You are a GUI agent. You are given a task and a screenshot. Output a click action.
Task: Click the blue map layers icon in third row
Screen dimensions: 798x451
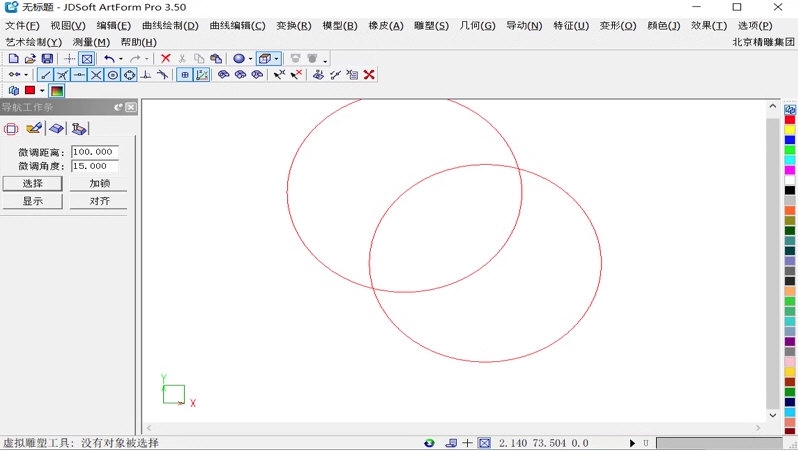pos(14,91)
